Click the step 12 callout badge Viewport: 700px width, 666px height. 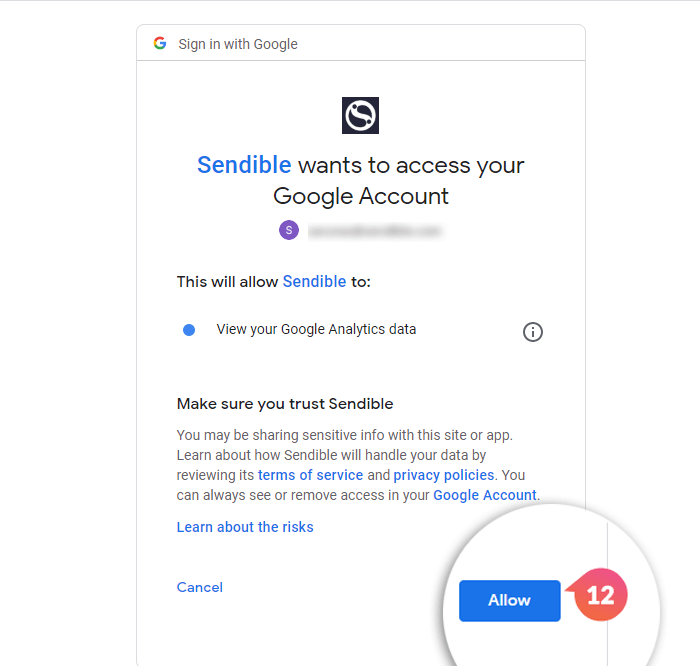click(600, 596)
